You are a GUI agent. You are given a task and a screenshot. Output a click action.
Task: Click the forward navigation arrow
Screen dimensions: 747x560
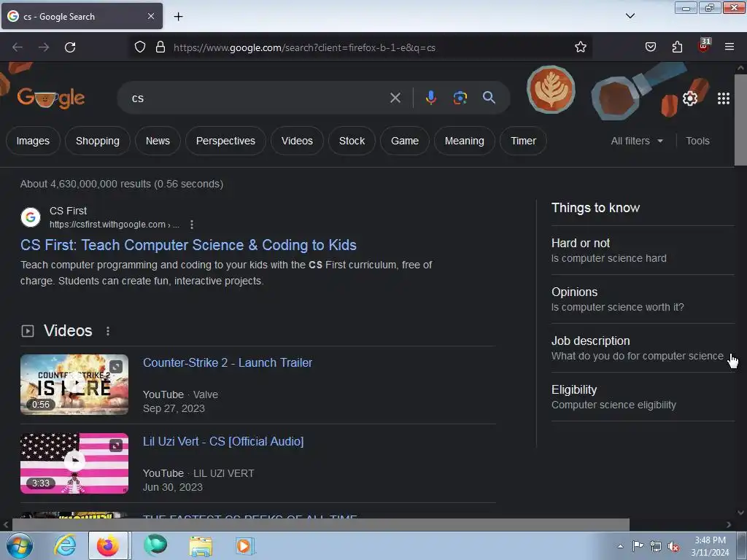pos(44,47)
